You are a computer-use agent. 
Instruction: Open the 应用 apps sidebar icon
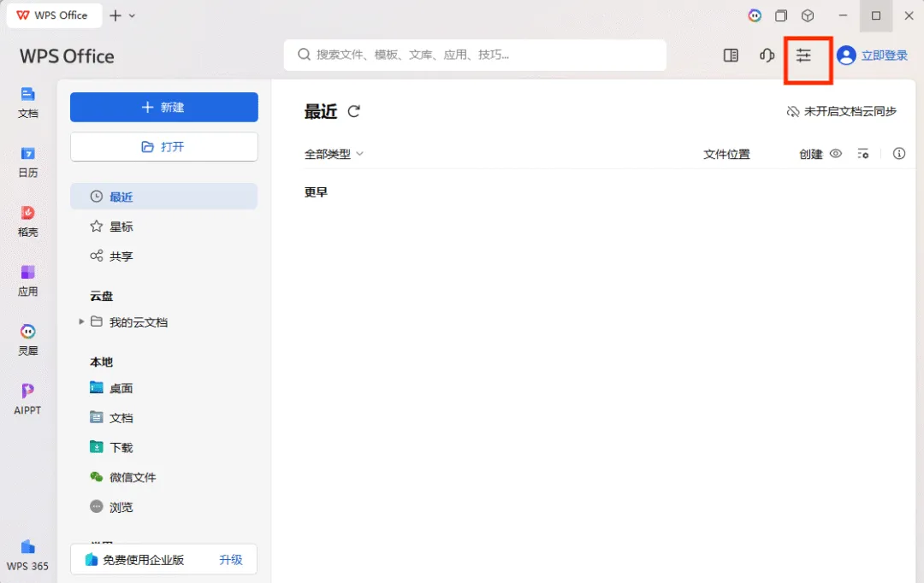pyautogui.click(x=27, y=281)
